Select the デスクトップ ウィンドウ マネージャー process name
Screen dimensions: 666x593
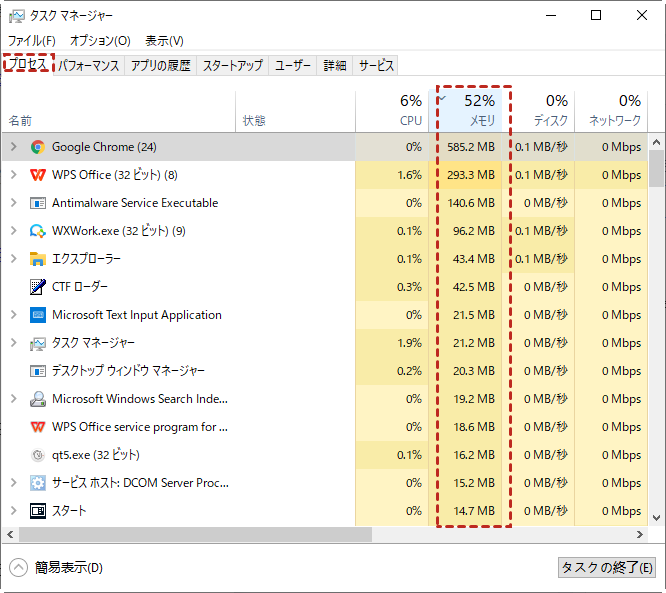pos(128,371)
